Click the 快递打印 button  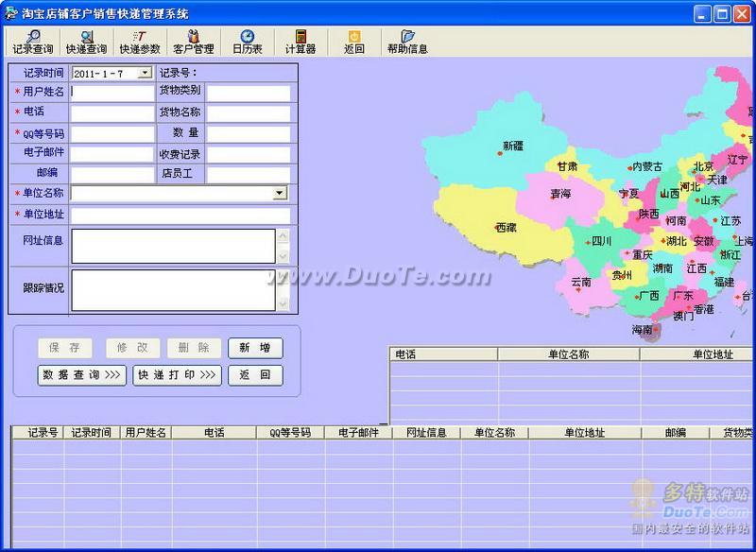click(177, 375)
